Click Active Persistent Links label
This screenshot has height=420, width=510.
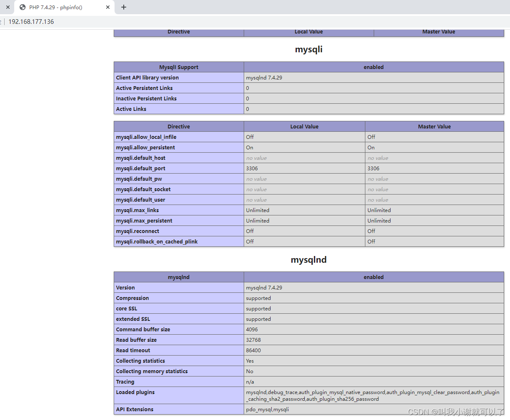tap(144, 88)
